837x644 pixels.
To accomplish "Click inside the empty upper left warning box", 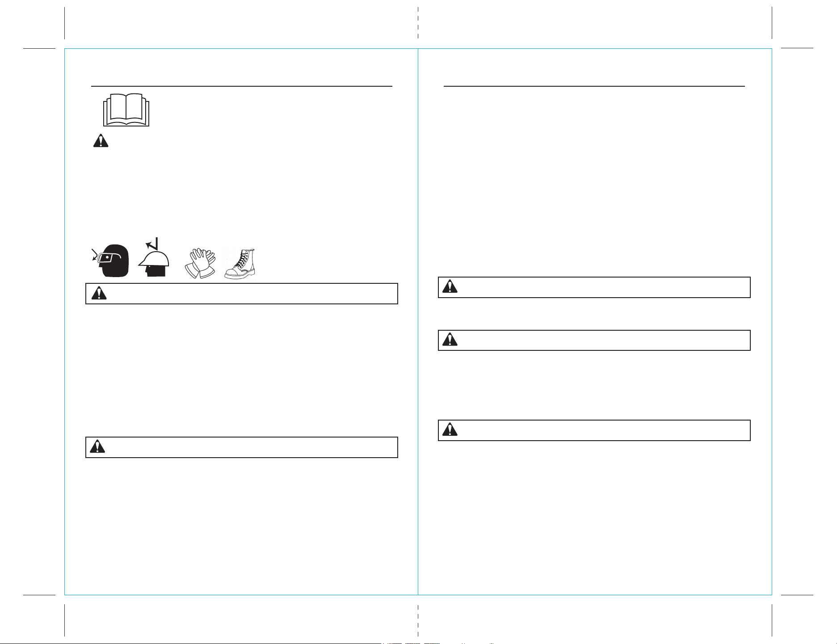I will click(242, 294).
